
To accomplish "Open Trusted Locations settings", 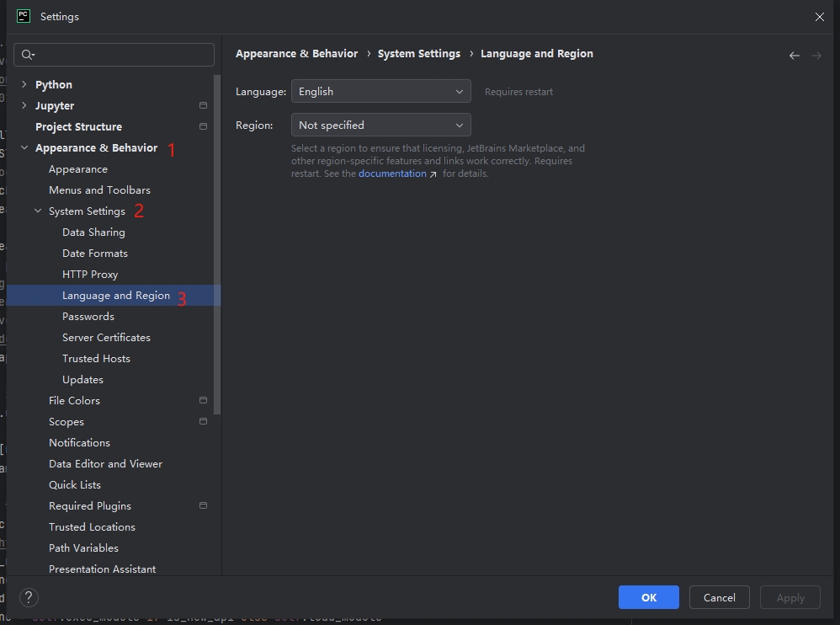I will tap(92, 527).
